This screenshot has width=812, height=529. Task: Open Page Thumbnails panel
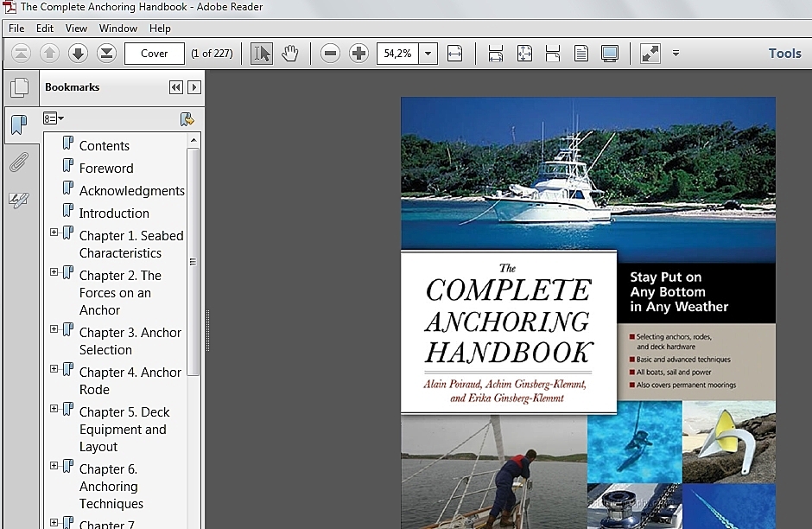(x=20, y=87)
